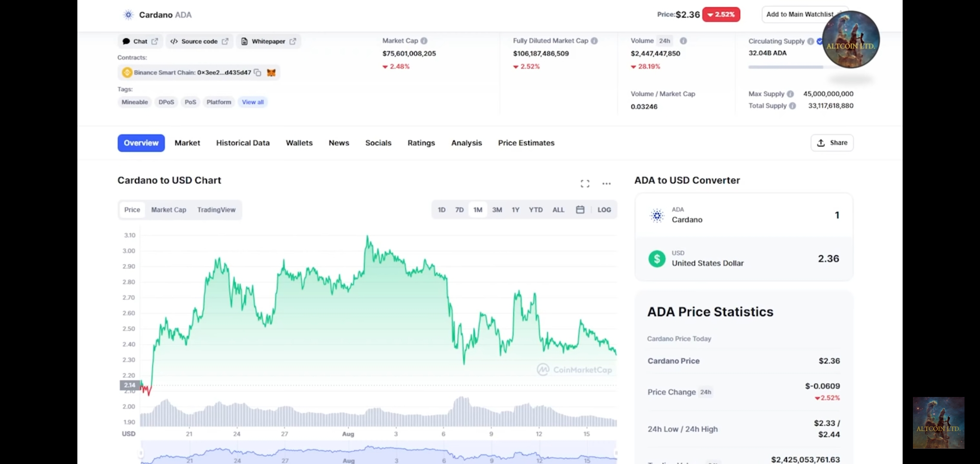The height and width of the screenshot is (464, 980).
Task: Click the ADA amount input field
Action: 744,215
